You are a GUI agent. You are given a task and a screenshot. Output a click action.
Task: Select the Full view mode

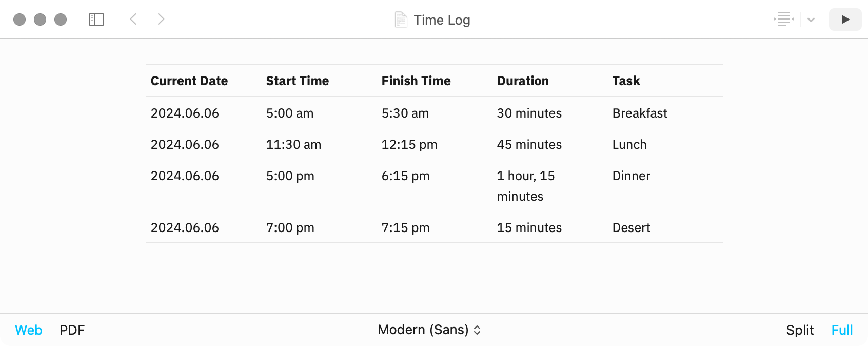(x=842, y=330)
